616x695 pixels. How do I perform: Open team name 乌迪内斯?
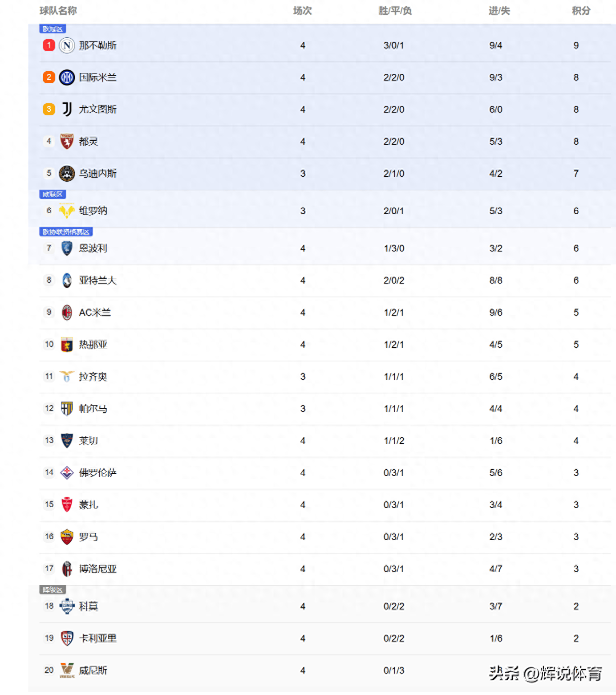pos(97,174)
